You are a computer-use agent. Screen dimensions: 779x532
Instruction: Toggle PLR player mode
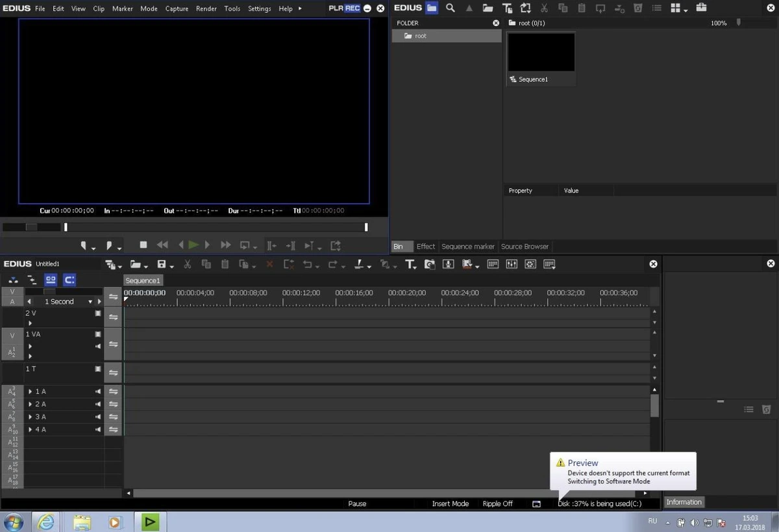coord(336,8)
